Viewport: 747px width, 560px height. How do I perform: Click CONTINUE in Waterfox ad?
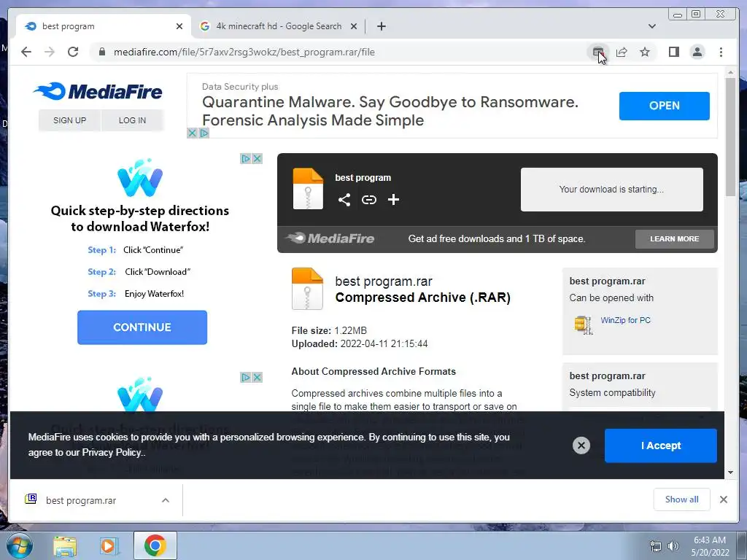(x=142, y=327)
